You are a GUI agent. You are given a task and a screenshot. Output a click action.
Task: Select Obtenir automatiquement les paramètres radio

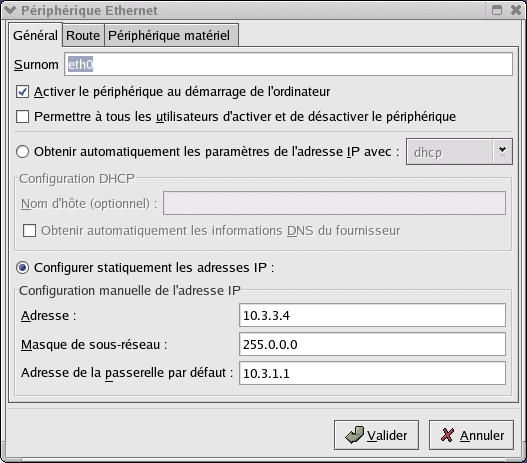click(x=23, y=152)
